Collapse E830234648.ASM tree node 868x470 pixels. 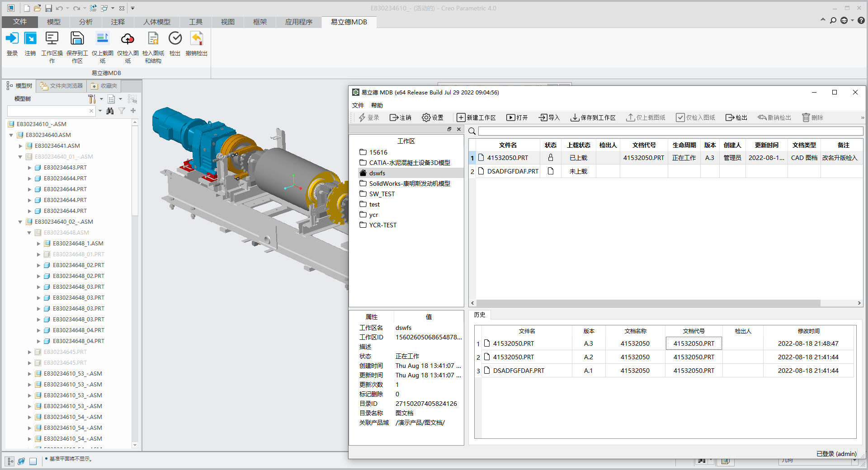coord(29,233)
